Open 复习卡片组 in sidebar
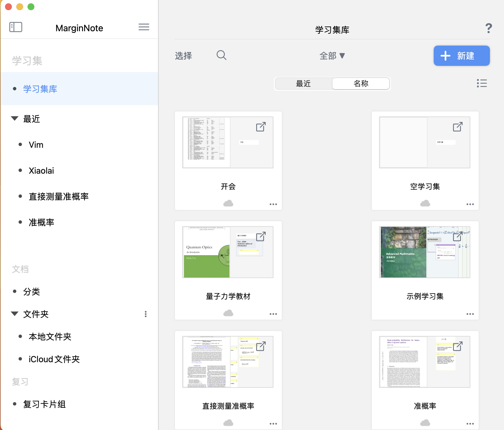This screenshot has width=504, height=430. point(44,404)
